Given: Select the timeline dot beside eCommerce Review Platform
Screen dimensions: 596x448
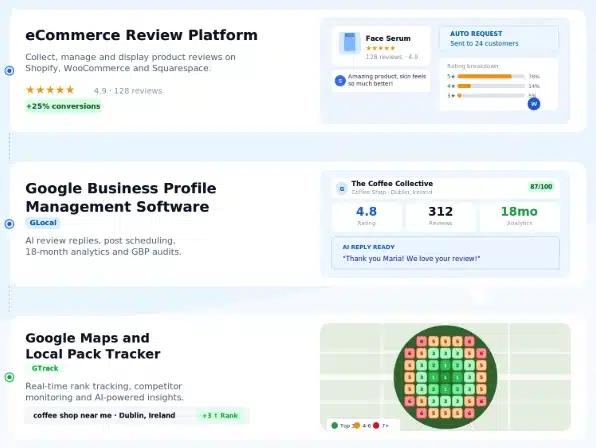Looking at the screenshot, I should point(10,71).
